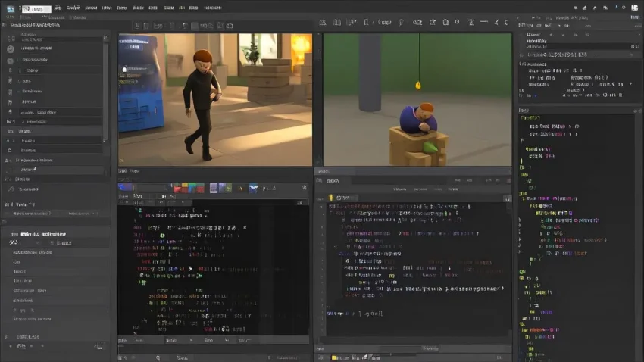
Task: Pick the blue swatch below the left viewport
Action: (125, 188)
